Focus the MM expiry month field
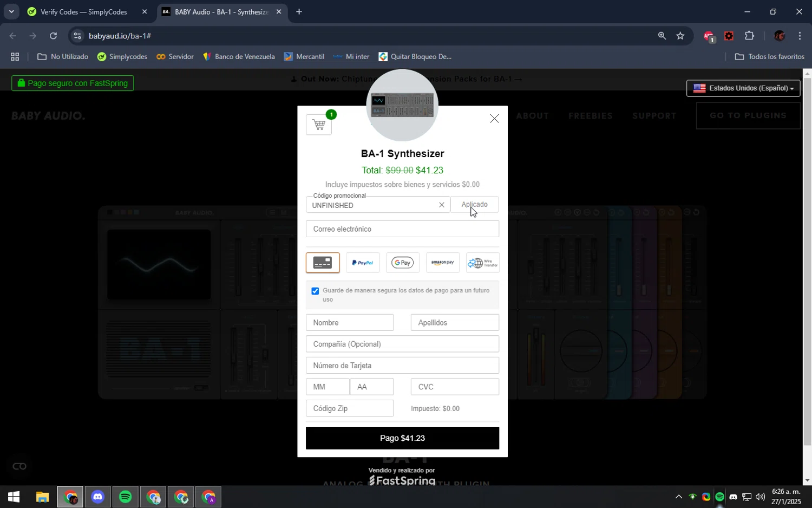This screenshot has width=812, height=508. [x=328, y=387]
